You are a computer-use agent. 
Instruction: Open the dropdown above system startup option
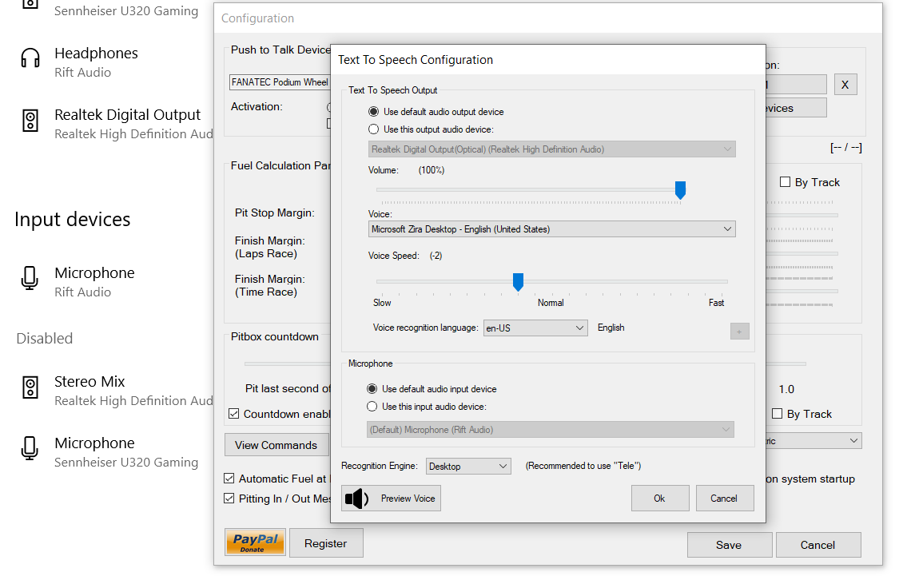tap(813, 441)
